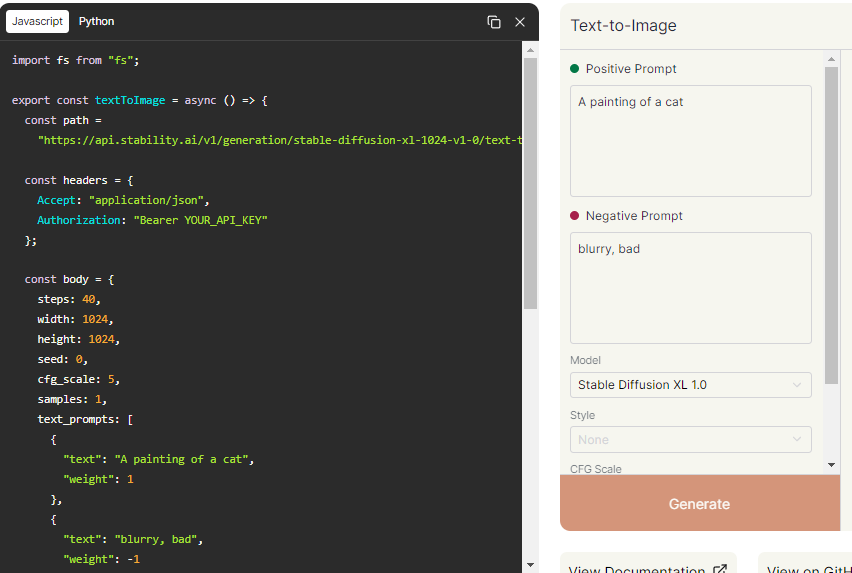
Task: Click the external link icon beside View Documentation
Action: point(719,569)
